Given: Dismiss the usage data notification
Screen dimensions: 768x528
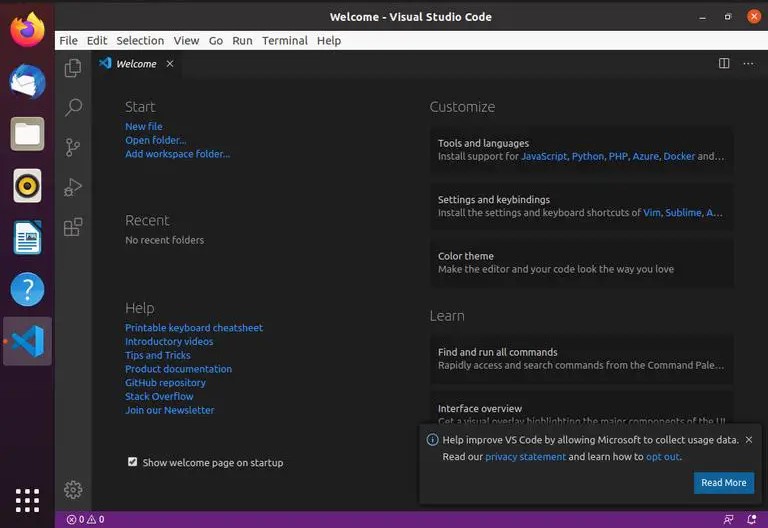Looking at the screenshot, I should pyautogui.click(x=748, y=440).
